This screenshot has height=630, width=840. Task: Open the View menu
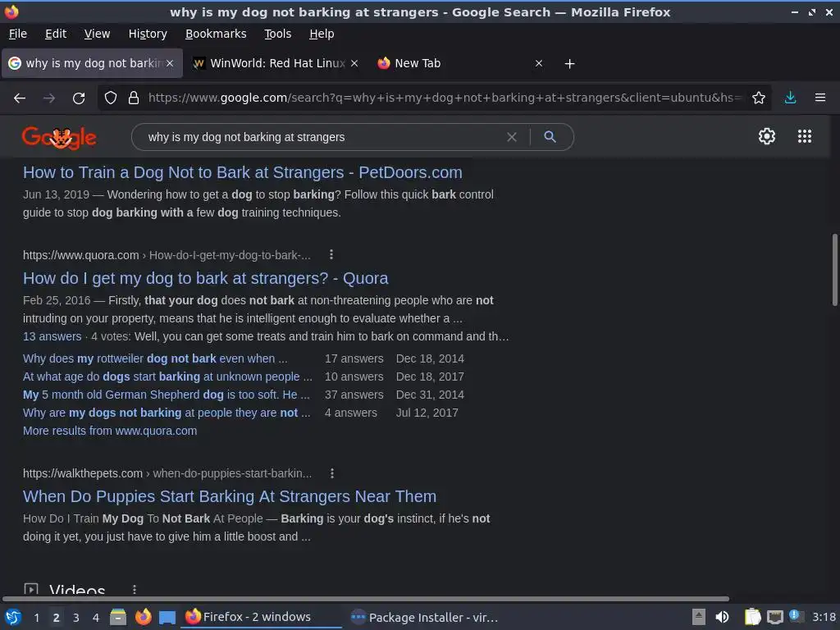point(97,34)
